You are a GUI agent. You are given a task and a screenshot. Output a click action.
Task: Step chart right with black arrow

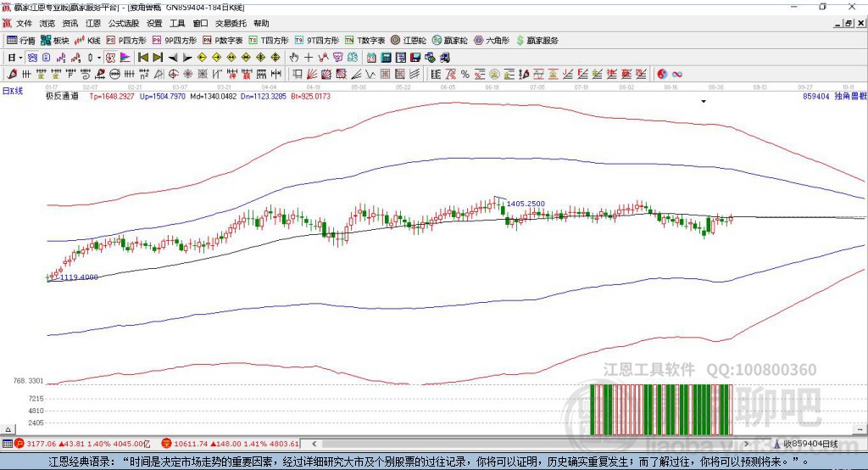point(187,58)
